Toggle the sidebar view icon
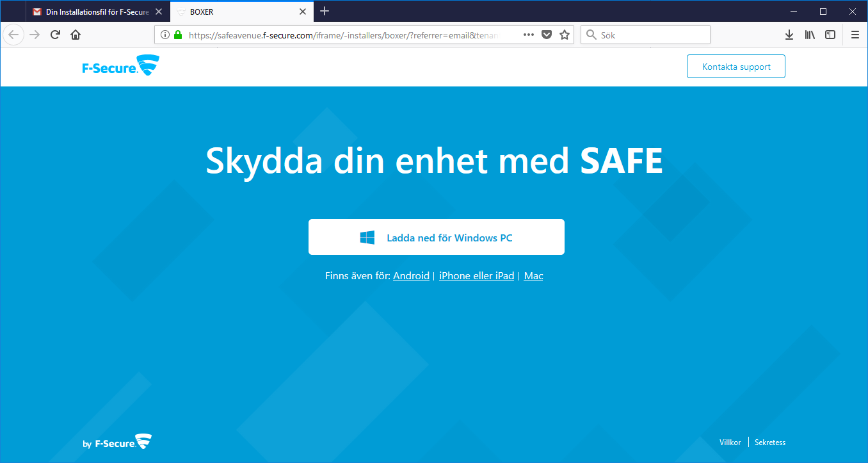 tap(830, 35)
